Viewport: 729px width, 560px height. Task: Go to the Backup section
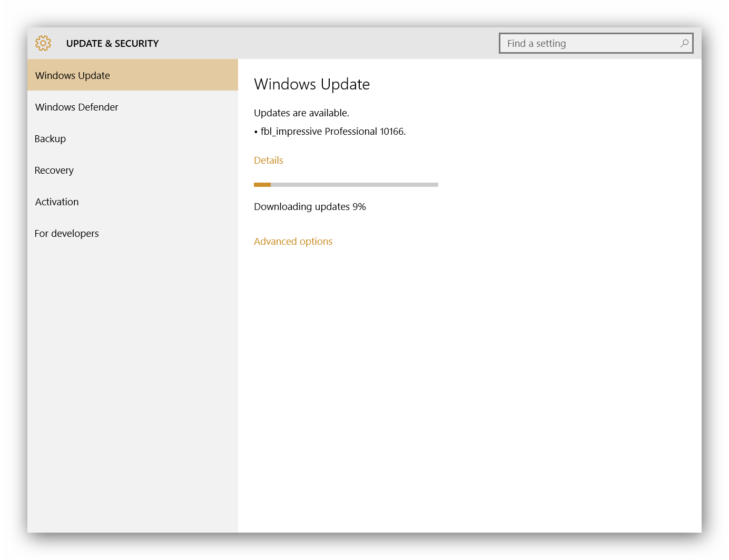[x=133, y=138]
